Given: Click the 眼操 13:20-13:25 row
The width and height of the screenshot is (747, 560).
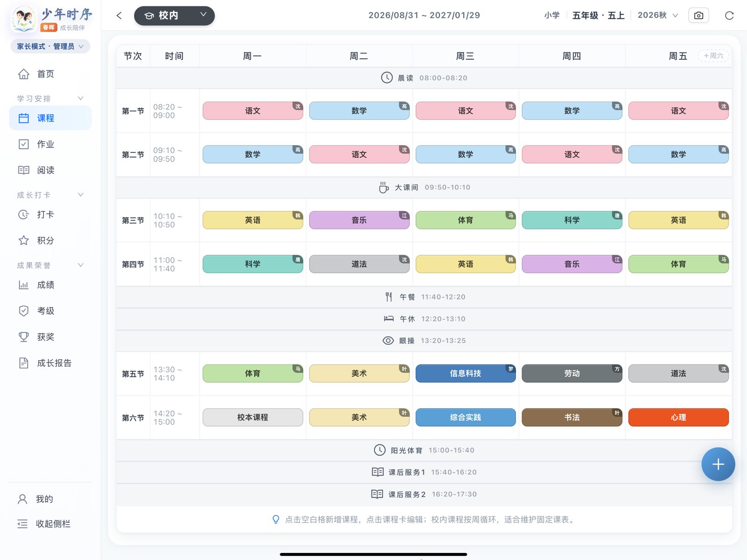Looking at the screenshot, I should [x=424, y=341].
